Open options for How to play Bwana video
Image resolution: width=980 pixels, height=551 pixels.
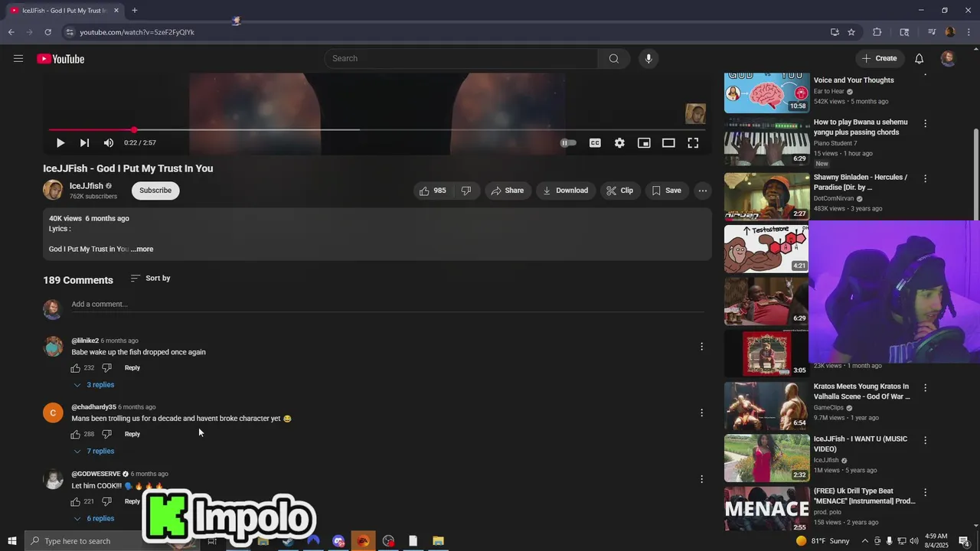(x=925, y=124)
